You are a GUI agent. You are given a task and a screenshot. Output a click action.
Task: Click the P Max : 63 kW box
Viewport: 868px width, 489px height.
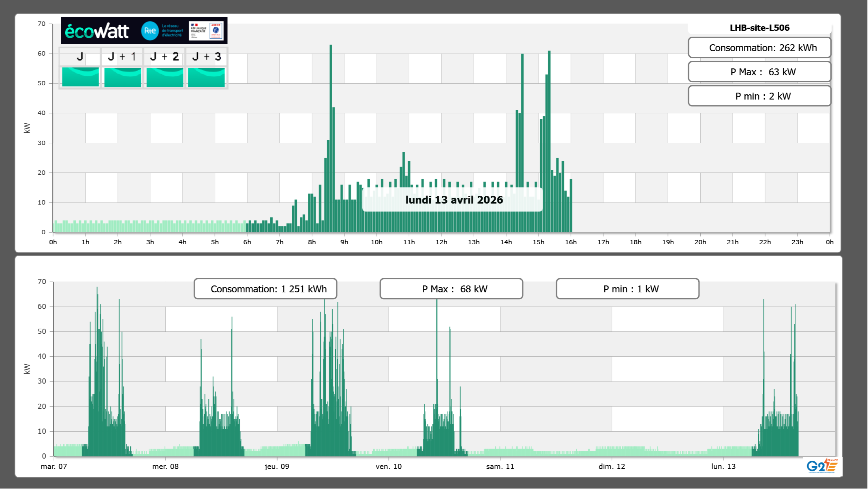click(x=759, y=72)
